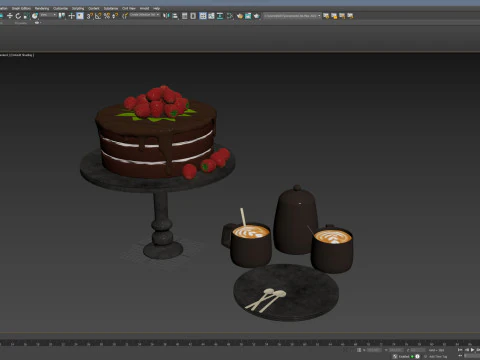Click the Mirror tool icon
The height and width of the screenshot is (360, 480).
coord(166,16)
